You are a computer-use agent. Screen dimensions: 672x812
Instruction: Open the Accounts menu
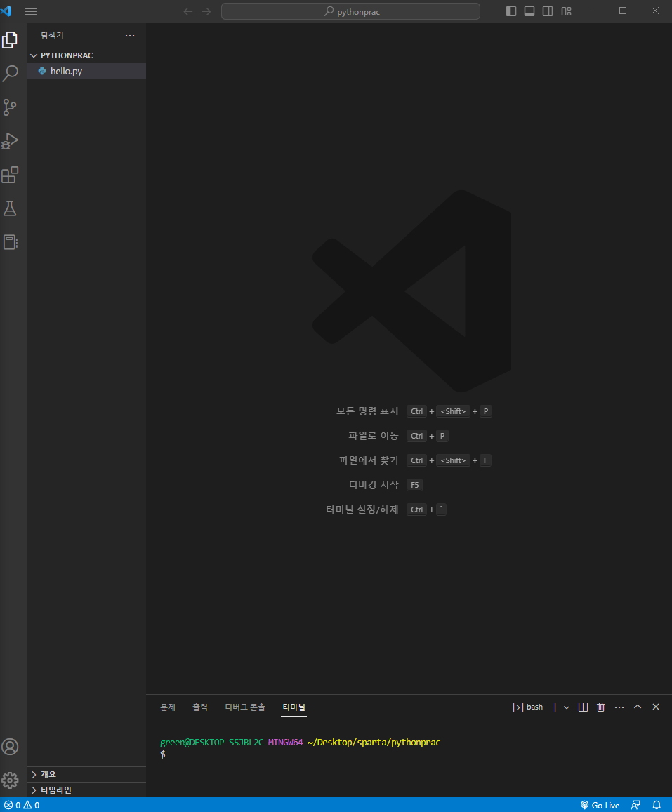(10, 747)
